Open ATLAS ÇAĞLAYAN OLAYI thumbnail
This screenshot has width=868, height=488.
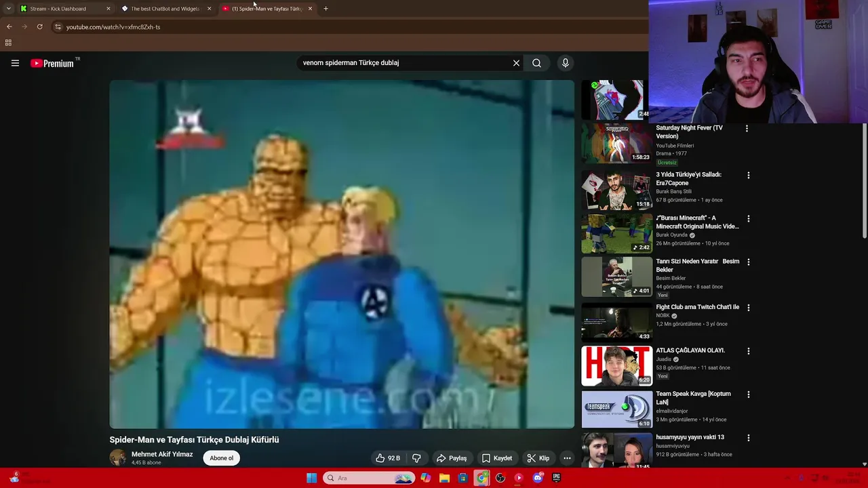[x=616, y=366]
